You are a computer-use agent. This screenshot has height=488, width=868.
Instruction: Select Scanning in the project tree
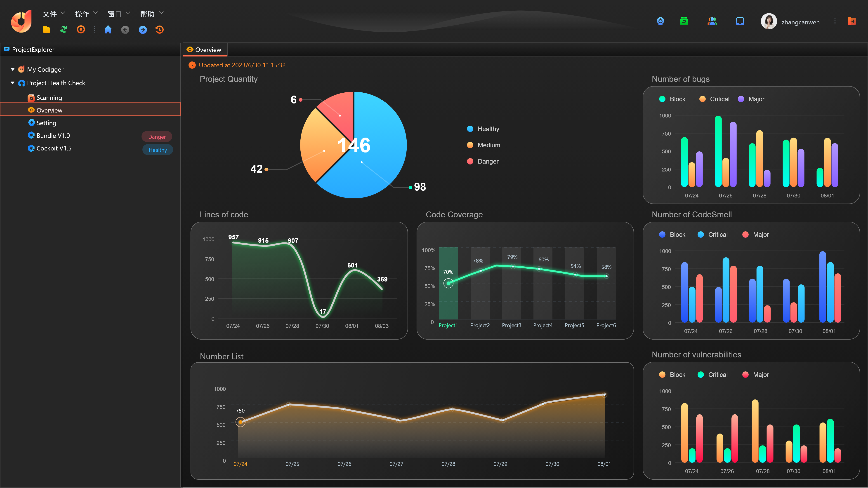pyautogui.click(x=49, y=98)
